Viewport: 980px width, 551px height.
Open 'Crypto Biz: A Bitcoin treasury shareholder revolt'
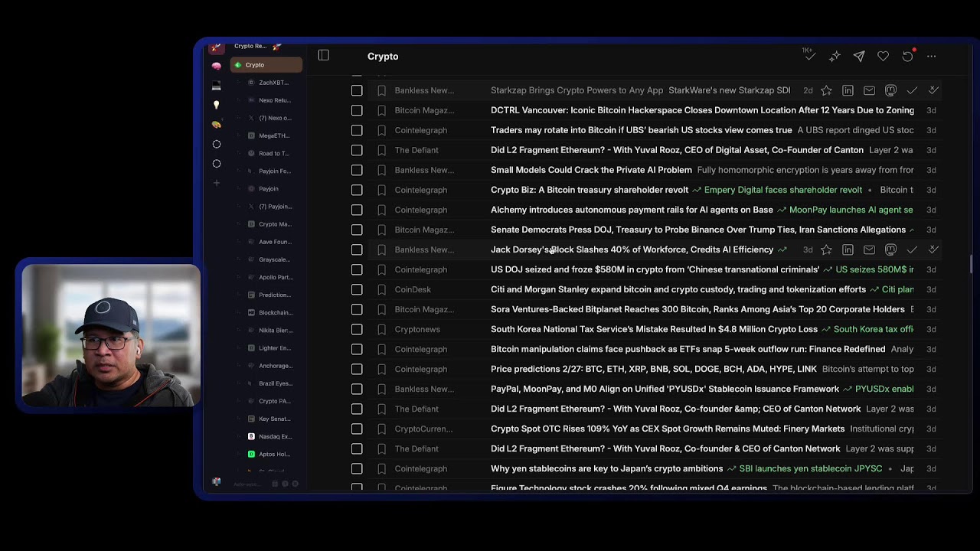pyautogui.click(x=590, y=190)
